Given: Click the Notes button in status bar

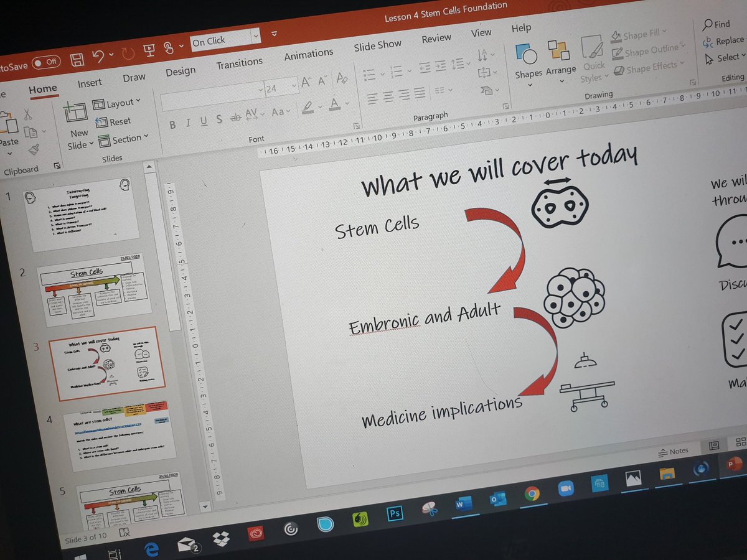Looking at the screenshot, I should click(673, 450).
